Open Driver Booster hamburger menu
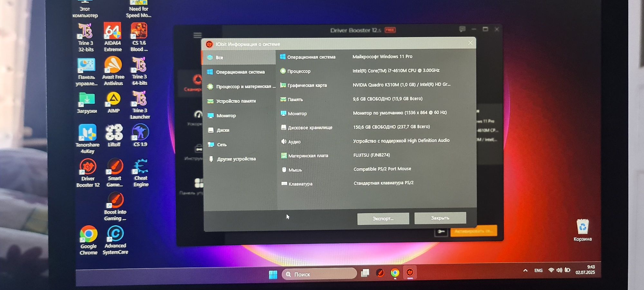This screenshot has height=290, width=644. 198,35
